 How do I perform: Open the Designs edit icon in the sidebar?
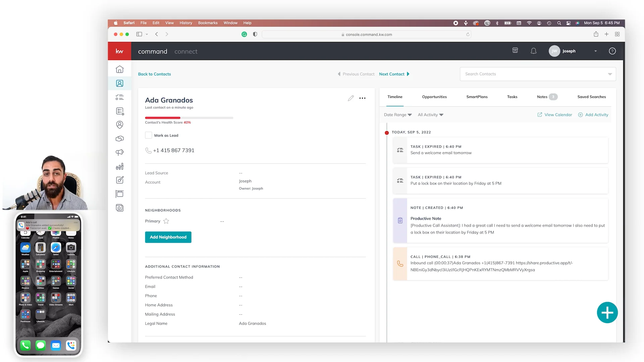(120, 180)
